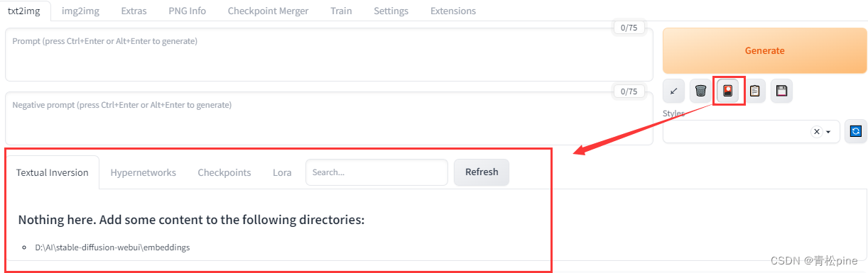The image size is (868, 273).
Task: Focus the Negative prompt text box
Action: [x=329, y=118]
